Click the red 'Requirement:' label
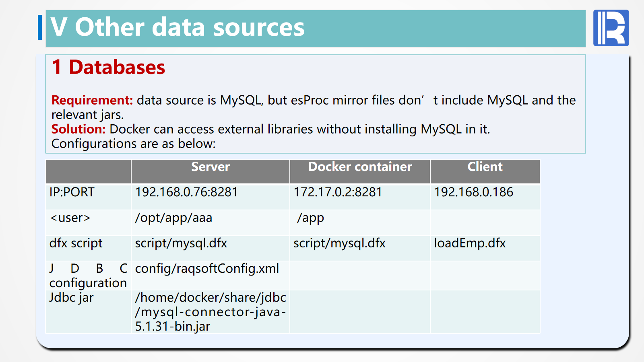 pos(92,100)
